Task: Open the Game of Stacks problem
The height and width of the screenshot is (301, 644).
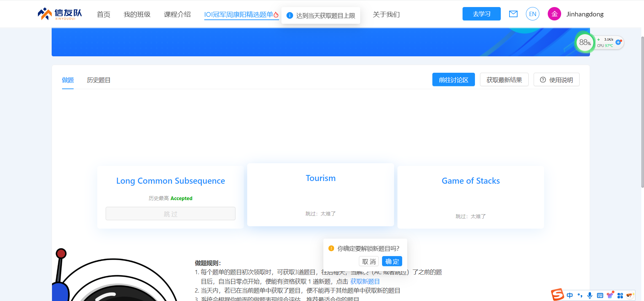Action: tap(471, 181)
